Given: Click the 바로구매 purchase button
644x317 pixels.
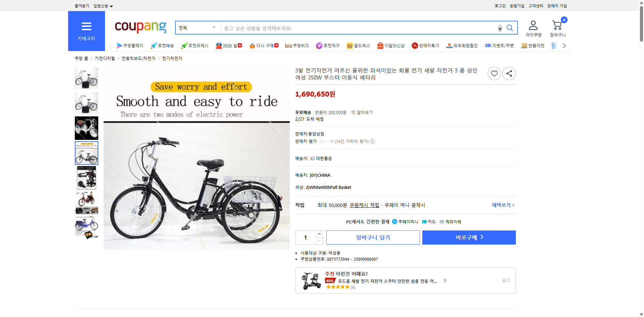Looking at the screenshot, I should click(469, 237).
